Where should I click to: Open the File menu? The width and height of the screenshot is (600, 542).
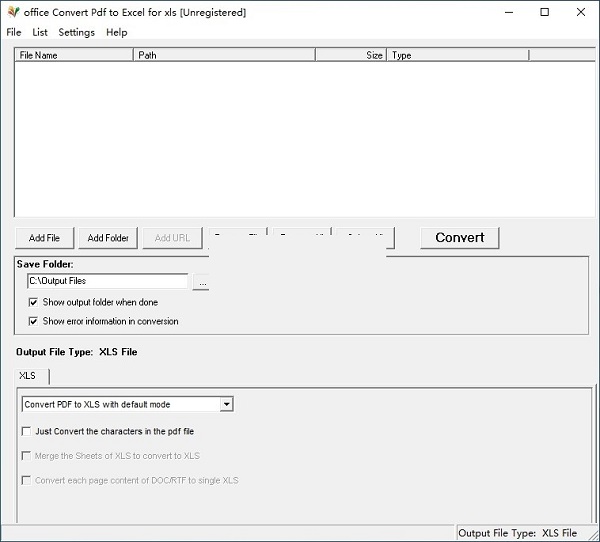pyautogui.click(x=14, y=32)
